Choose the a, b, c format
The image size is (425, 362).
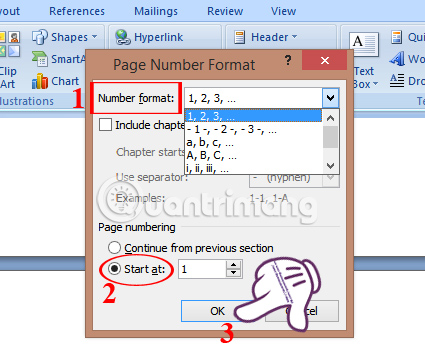pyautogui.click(x=253, y=142)
